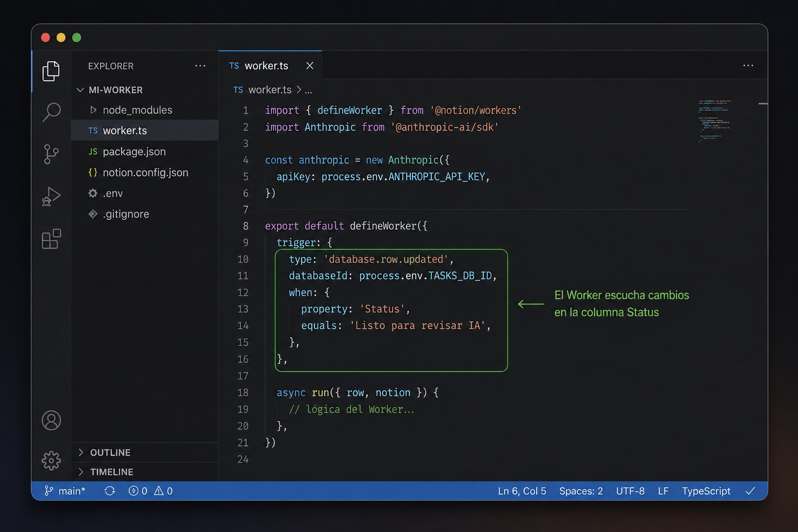Click Spaces: 2 indentation setting
The height and width of the screenshot is (532, 798).
tap(581, 491)
